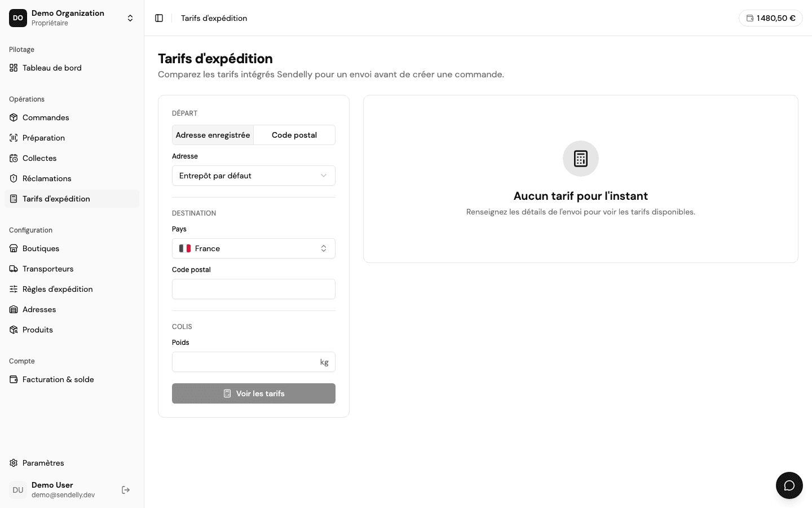Click the Boutiques store icon
This screenshot has width=812, height=508.
pyautogui.click(x=14, y=248)
